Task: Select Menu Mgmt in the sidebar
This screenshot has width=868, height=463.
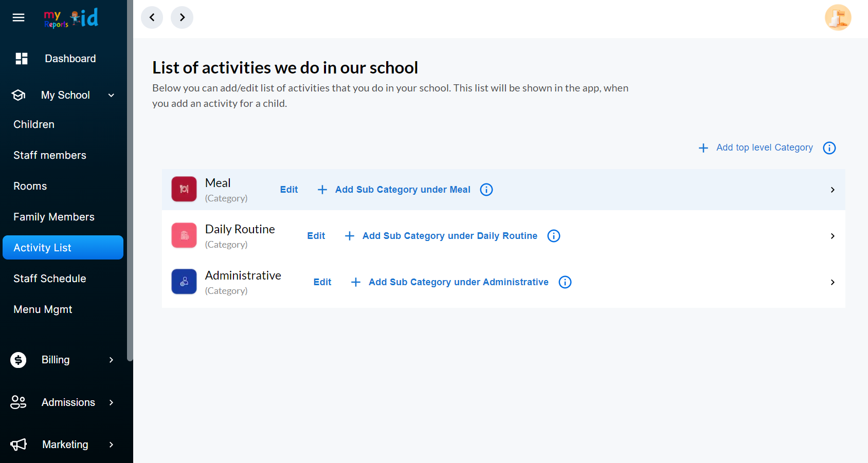Action: coord(43,309)
